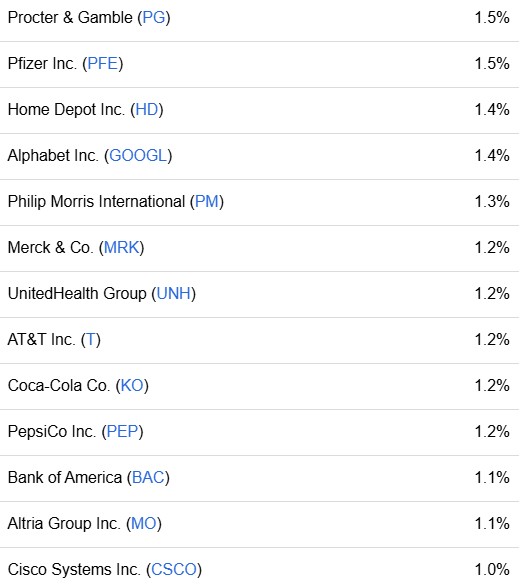Open the MO ticker link
The width and height of the screenshot is (522, 586).
tap(144, 523)
